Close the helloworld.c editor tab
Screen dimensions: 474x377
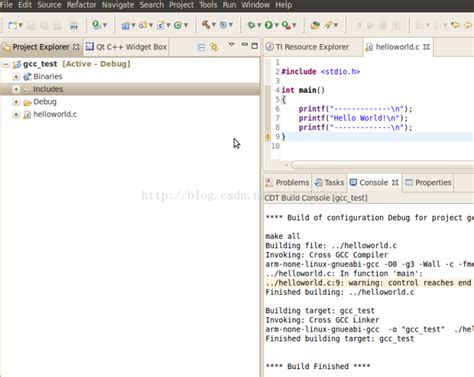tap(426, 47)
